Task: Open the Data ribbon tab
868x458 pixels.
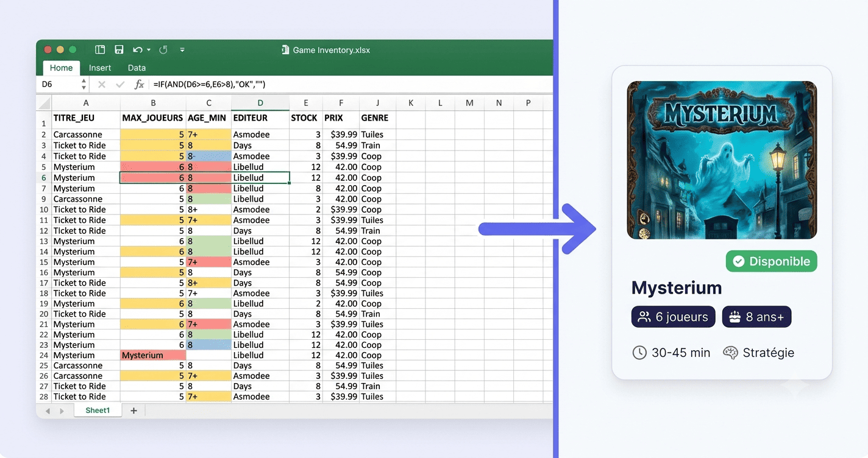Action: click(x=137, y=68)
